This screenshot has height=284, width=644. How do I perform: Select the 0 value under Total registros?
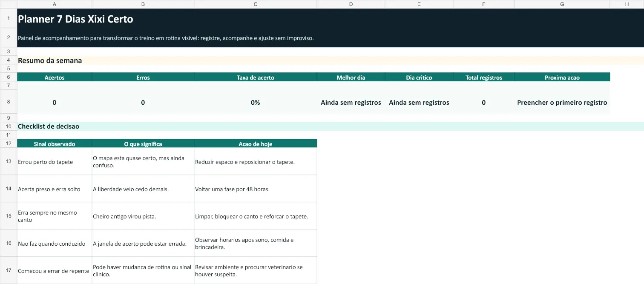484,102
